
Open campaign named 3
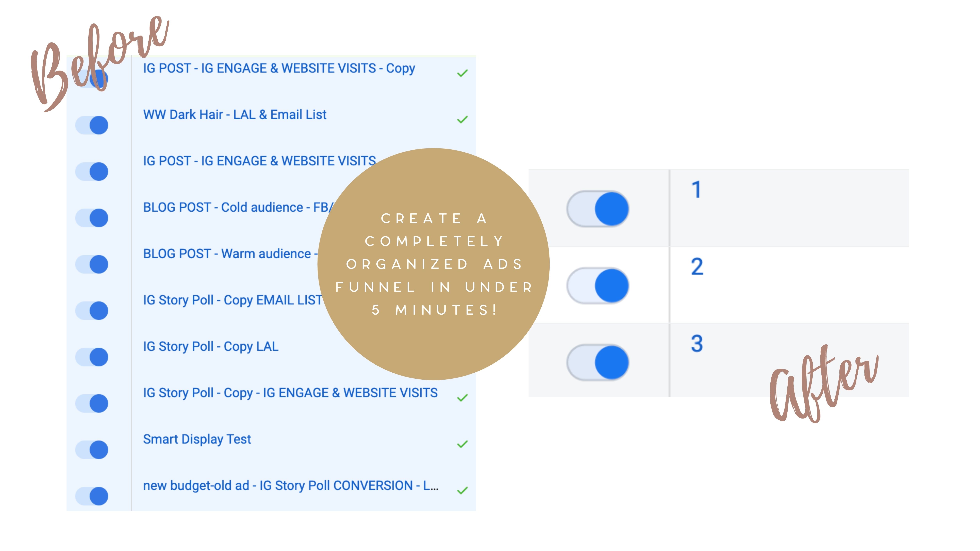697,343
